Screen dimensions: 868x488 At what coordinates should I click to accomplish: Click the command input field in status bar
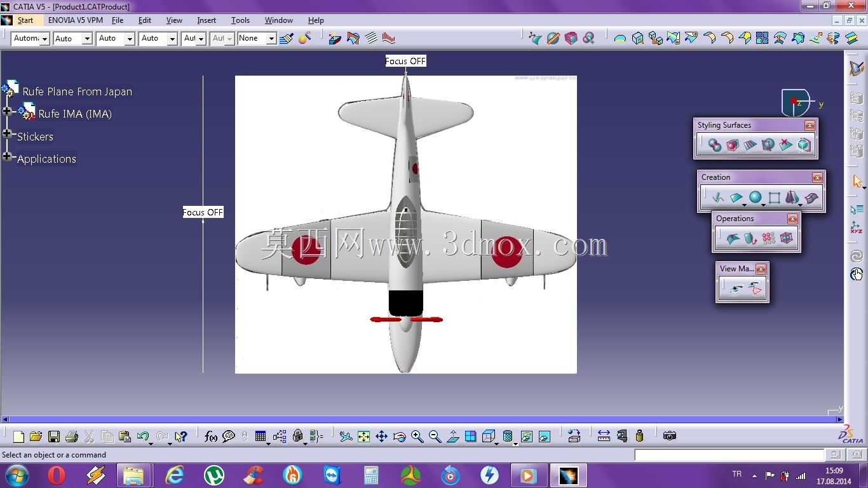pos(729,455)
